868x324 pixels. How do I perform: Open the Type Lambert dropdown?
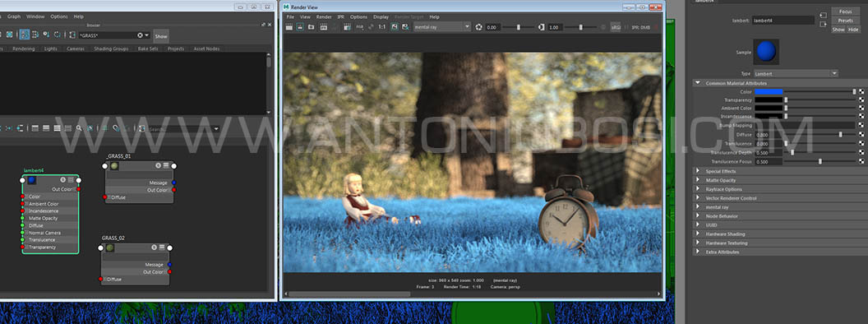795,74
